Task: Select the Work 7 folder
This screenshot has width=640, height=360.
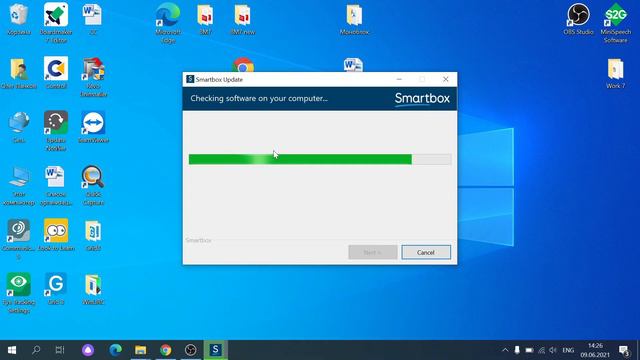Action: pos(616,73)
